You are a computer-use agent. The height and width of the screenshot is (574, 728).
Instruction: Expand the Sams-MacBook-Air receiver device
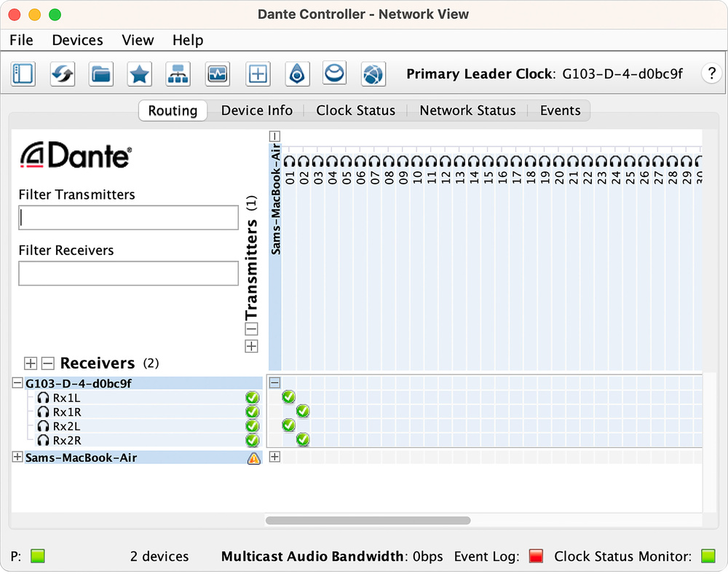click(17, 457)
